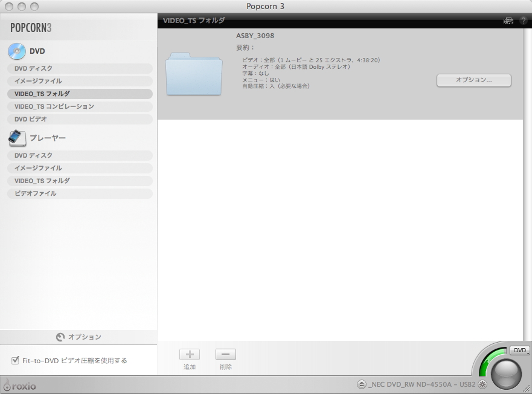Select DVD ディスク under プレーヤー section
This screenshot has width=532, height=394.
80,155
